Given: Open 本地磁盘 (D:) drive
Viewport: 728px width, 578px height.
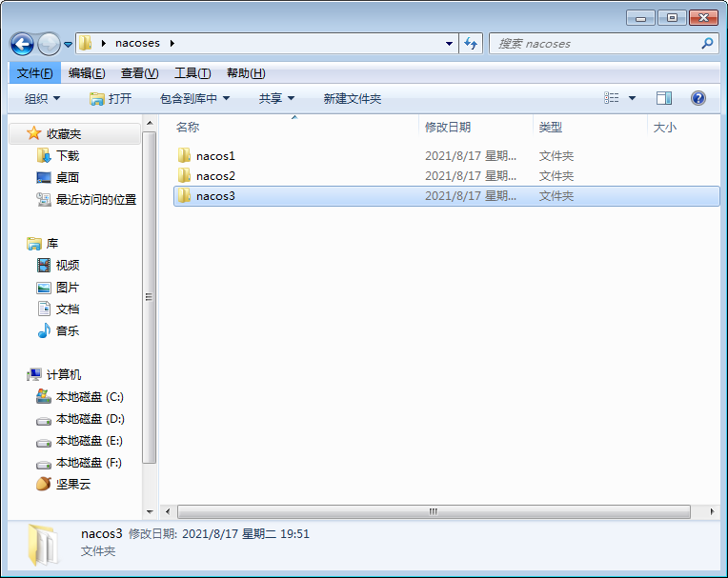Looking at the screenshot, I should click(90, 419).
